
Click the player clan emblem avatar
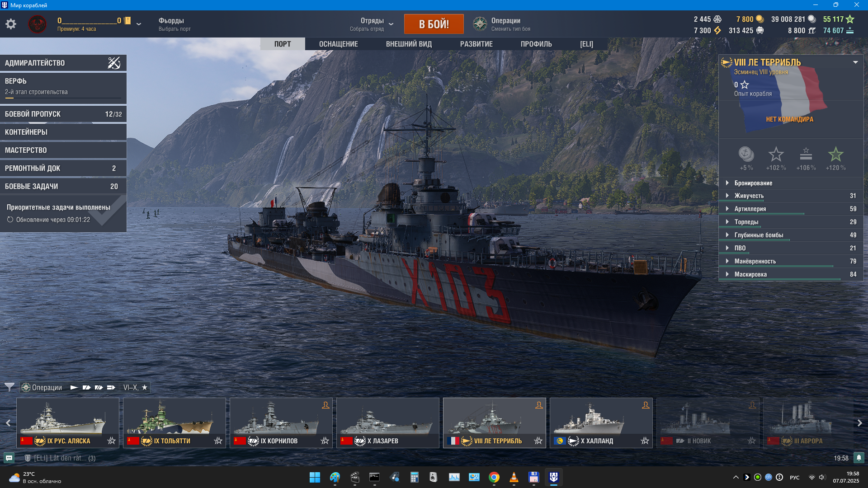38,24
